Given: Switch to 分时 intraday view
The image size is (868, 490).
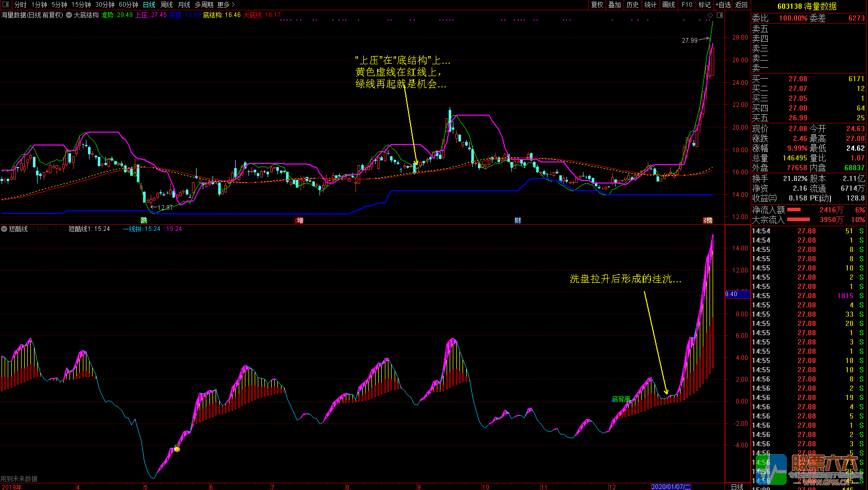Looking at the screenshot, I should pos(21,5).
